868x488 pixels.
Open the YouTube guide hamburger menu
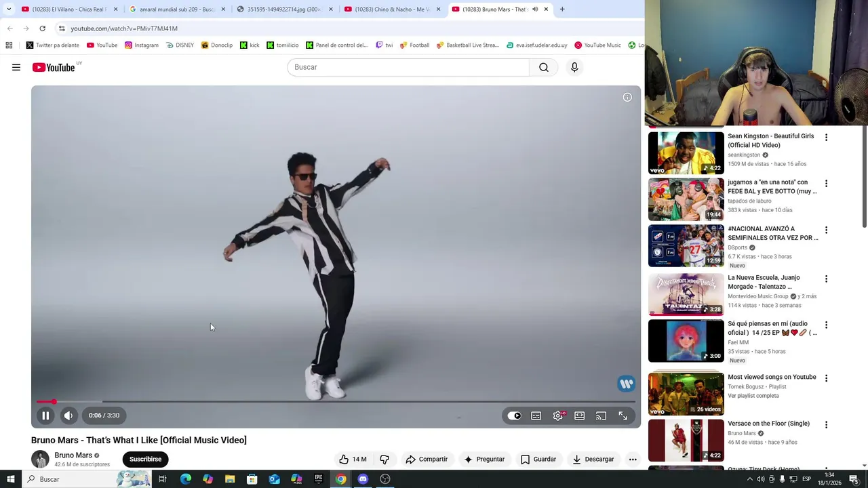coord(16,67)
